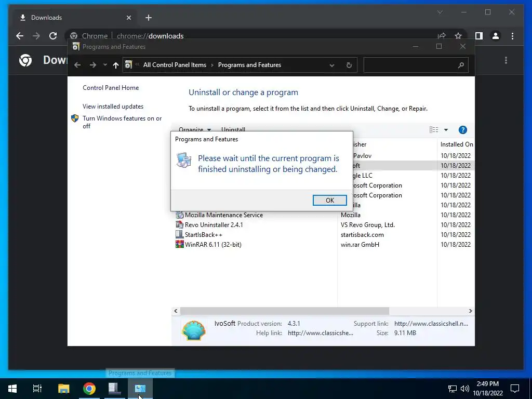This screenshot has height=399, width=532.
Task: Click the horizontal scrollbar left arrow
Action: pyautogui.click(x=176, y=311)
